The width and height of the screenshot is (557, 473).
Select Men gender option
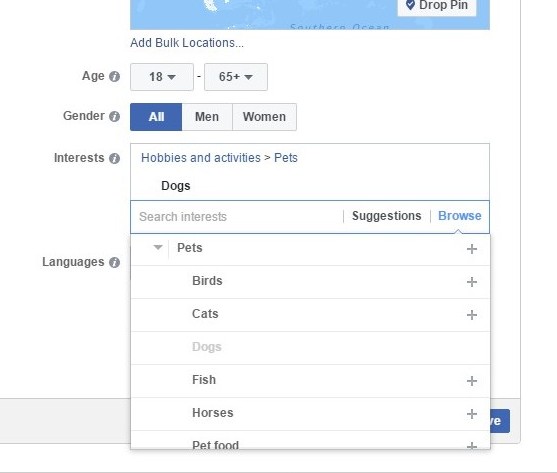(207, 117)
